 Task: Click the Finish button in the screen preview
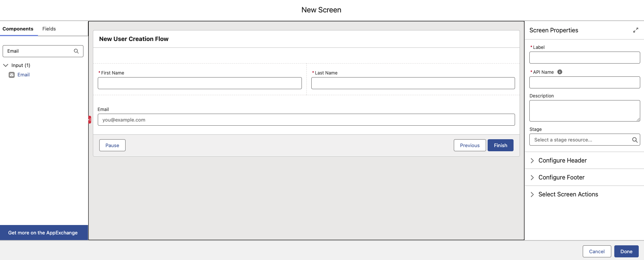500,145
